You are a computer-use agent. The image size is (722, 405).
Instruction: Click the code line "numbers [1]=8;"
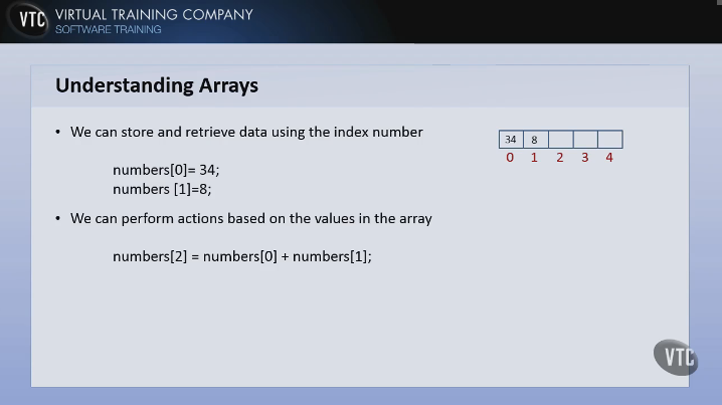click(x=162, y=188)
